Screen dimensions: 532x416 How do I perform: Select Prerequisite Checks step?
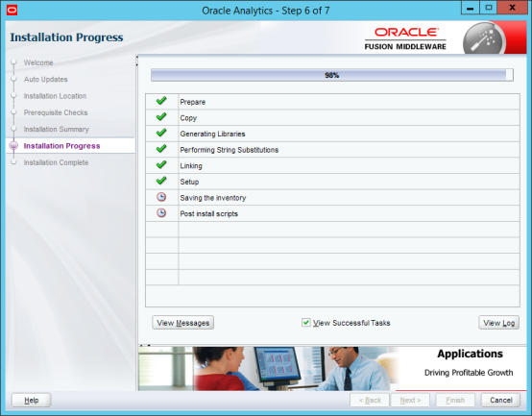pyautogui.click(x=56, y=112)
